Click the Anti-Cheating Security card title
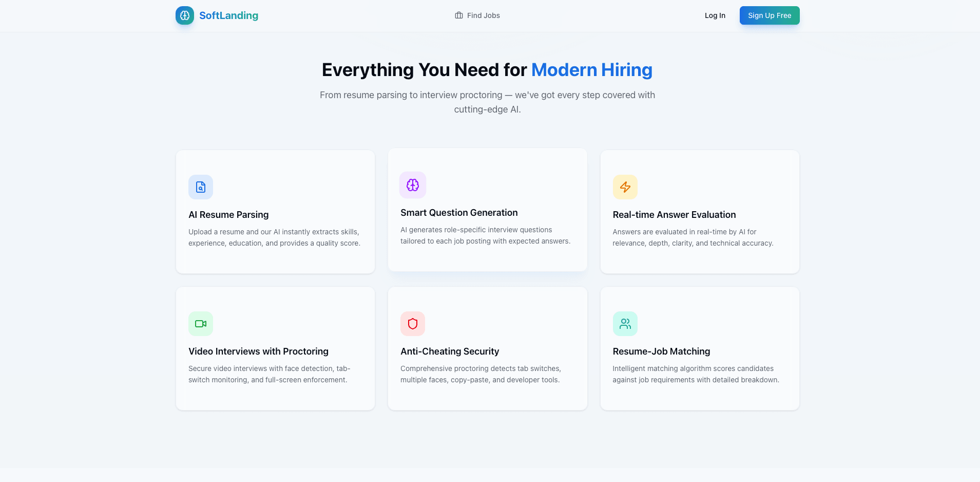The image size is (980, 482). coord(450,351)
